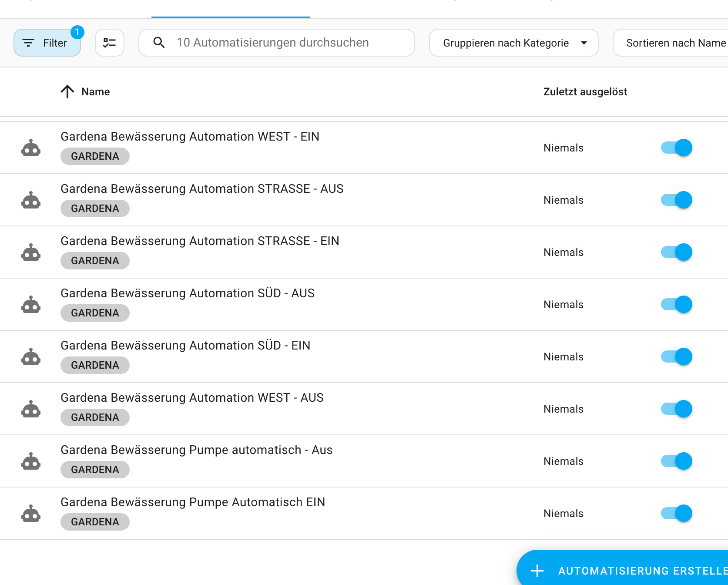Click robot icon for SÜD - AUS automation
Image resolution: width=728 pixels, height=585 pixels.
pyautogui.click(x=31, y=305)
